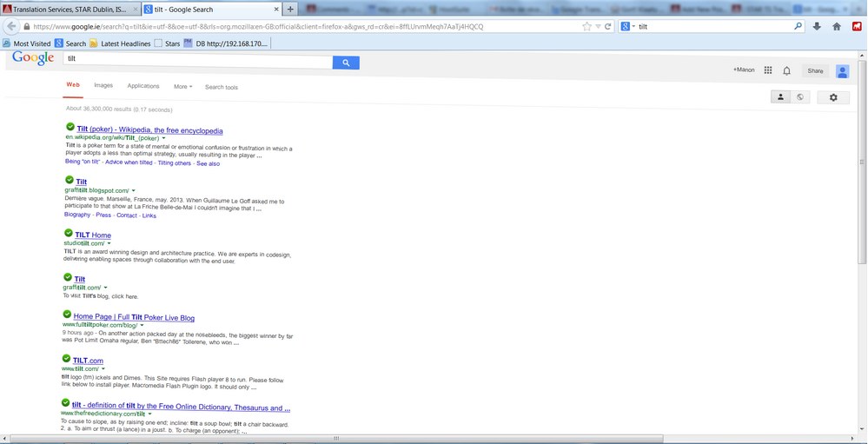
Task: Click green check icon beside Full Tilt Poker
Action: [x=67, y=315]
